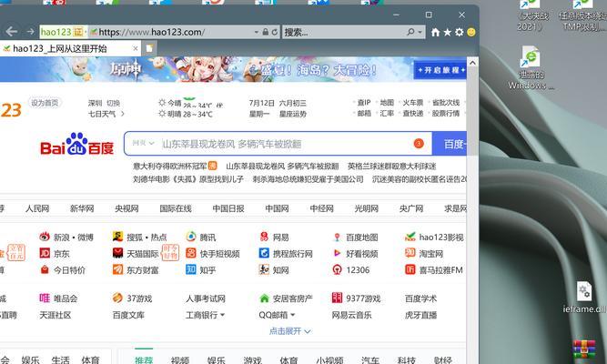This screenshot has height=364, width=607.
Task: Click the orange hot-search badge in search box
Action: click(419, 144)
